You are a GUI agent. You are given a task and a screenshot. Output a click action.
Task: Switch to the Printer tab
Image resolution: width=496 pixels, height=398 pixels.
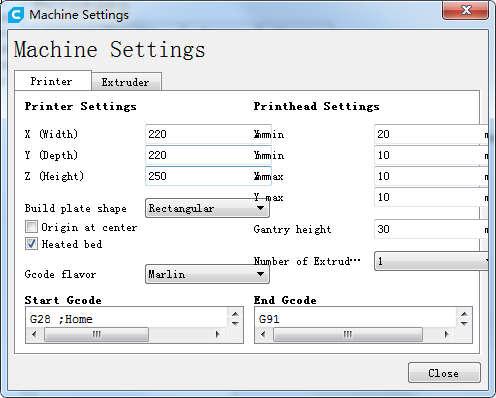click(x=52, y=81)
